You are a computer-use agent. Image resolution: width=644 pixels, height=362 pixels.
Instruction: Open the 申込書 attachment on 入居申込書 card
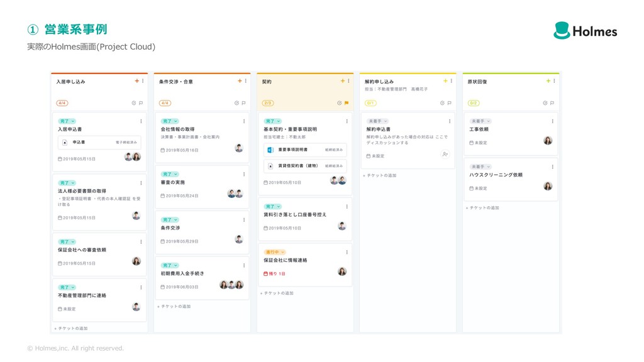[x=99, y=143]
